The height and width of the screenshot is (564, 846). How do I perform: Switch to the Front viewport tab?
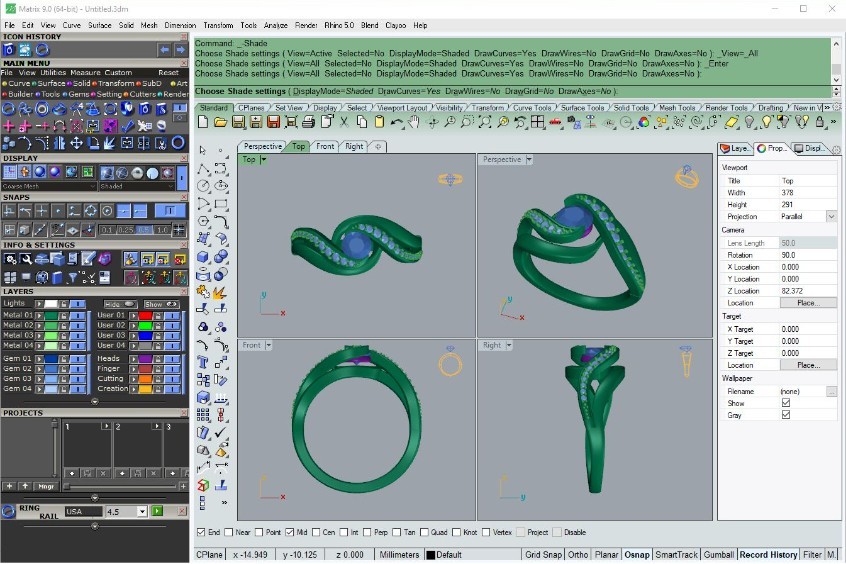click(325, 146)
